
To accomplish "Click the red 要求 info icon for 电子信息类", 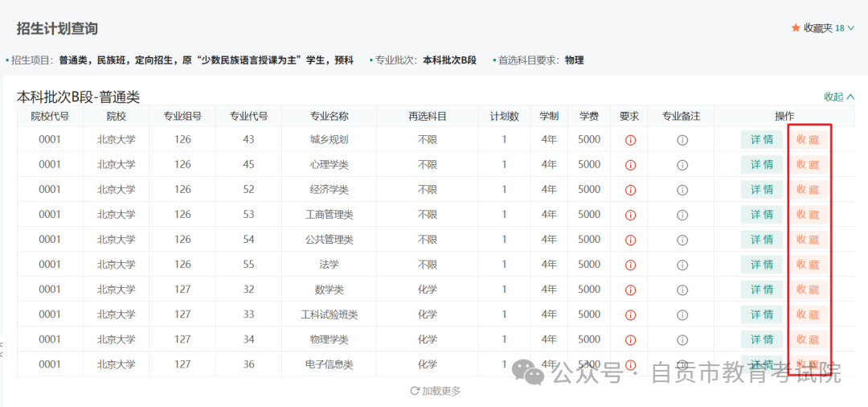I will click(x=630, y=364).
